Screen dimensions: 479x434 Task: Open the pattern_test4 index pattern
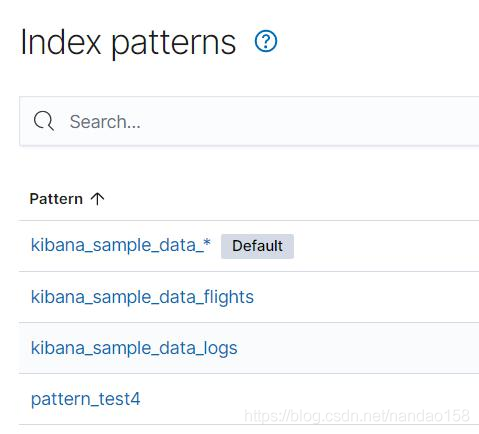[85, 399]
